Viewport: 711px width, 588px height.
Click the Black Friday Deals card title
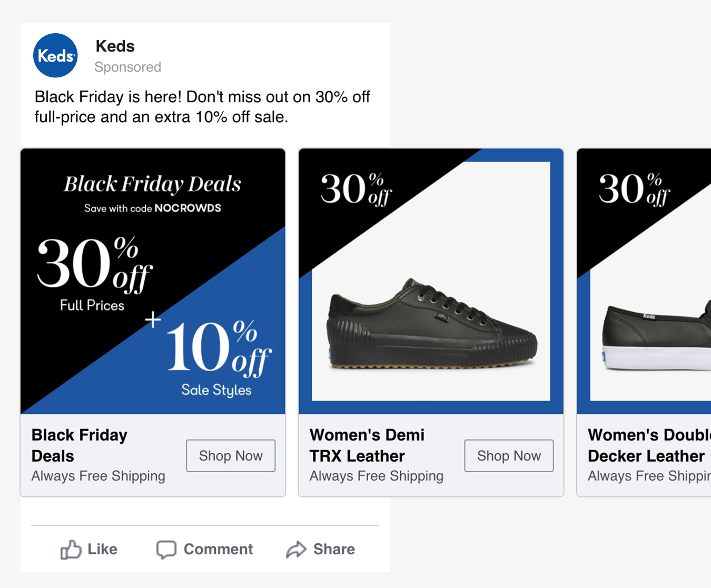coord(79,445)
